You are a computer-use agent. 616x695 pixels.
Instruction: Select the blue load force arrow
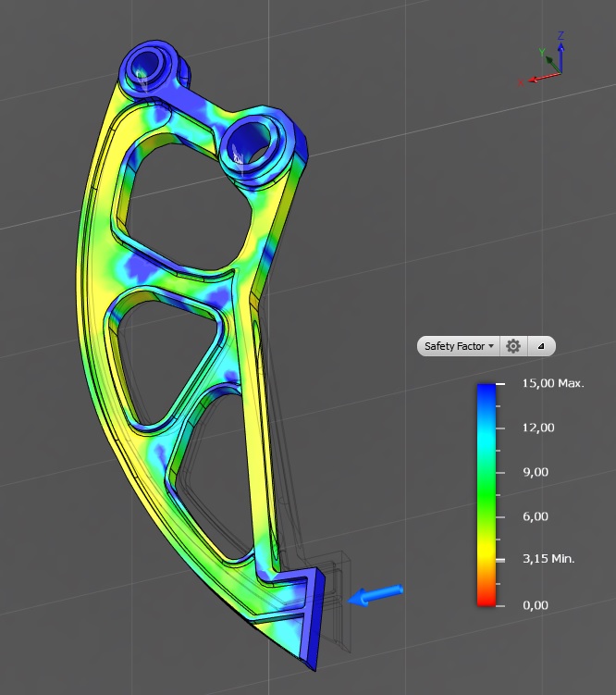tap(376, 596)
